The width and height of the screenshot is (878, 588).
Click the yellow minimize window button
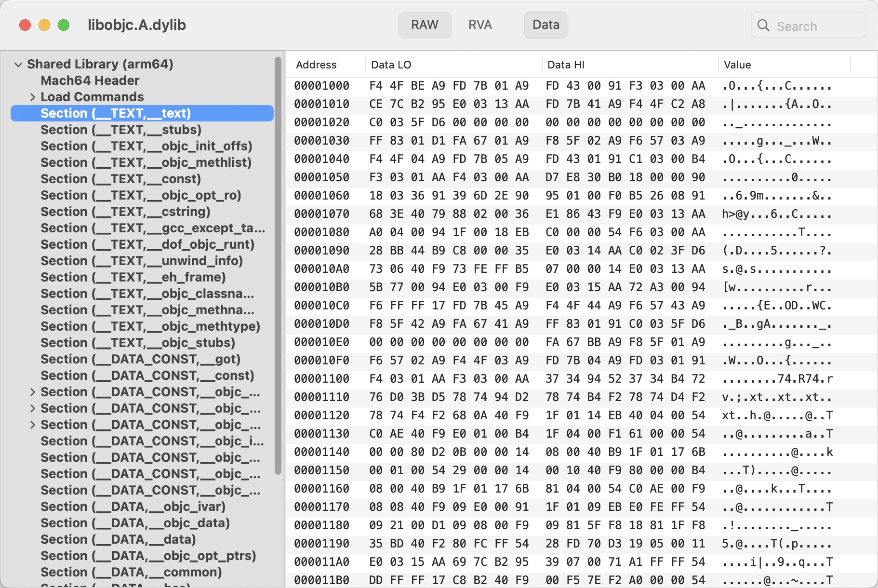coord(44,25)
